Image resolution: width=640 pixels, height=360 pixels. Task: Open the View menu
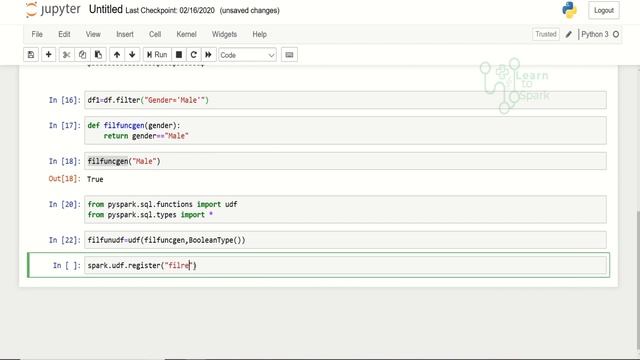tap(93, 34)
